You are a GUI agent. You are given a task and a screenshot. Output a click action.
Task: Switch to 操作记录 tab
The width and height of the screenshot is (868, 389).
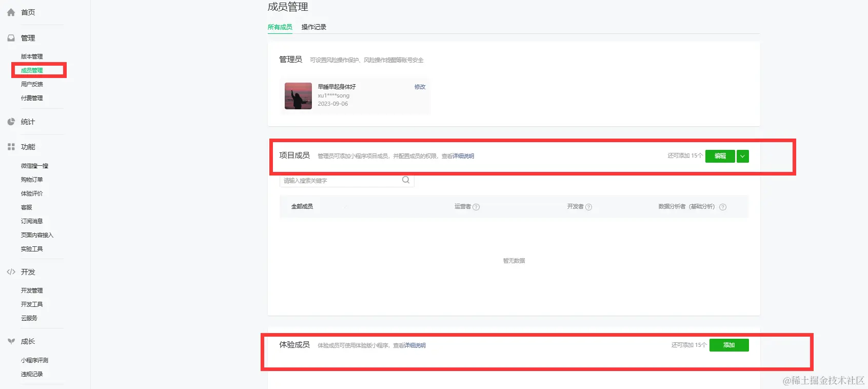point(313,27)
